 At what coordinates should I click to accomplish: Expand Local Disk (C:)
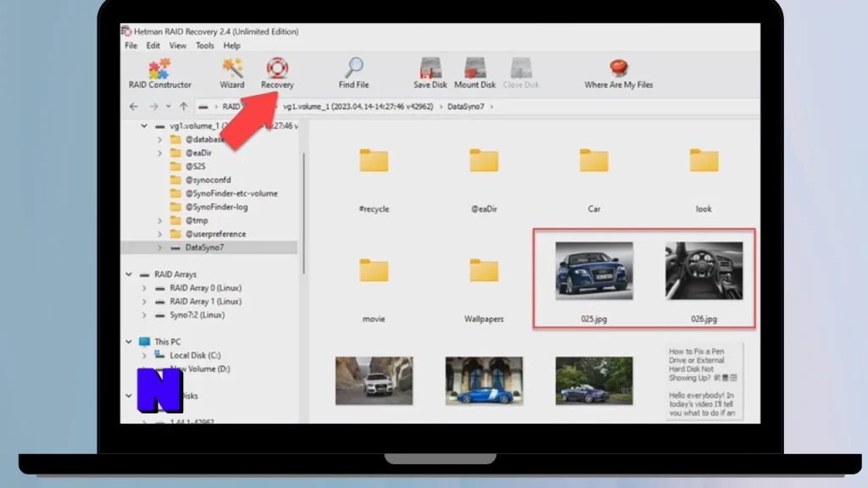click(x=144, y=355)
